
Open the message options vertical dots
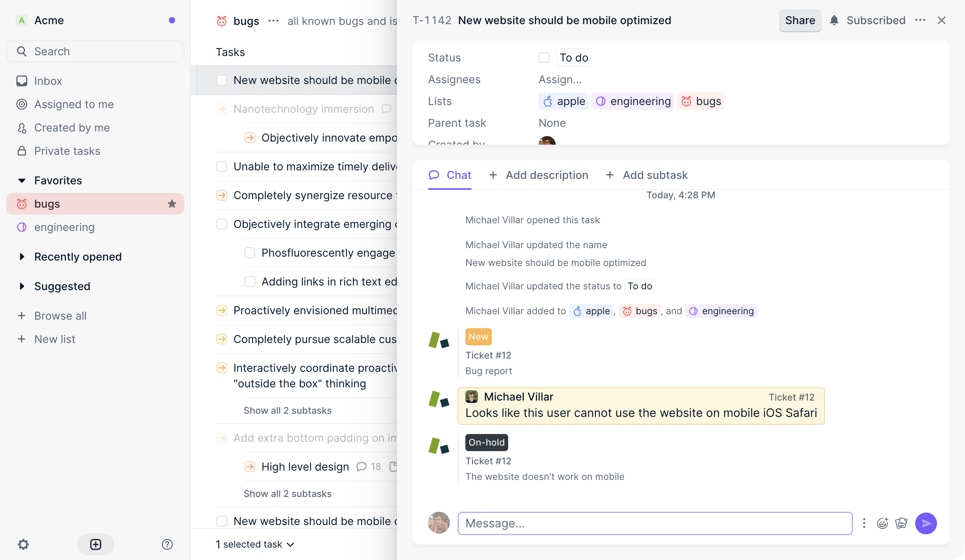coord(864,523)
